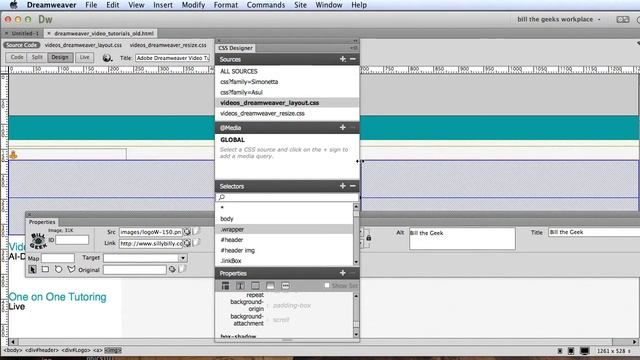Switch to Split view

37,57
